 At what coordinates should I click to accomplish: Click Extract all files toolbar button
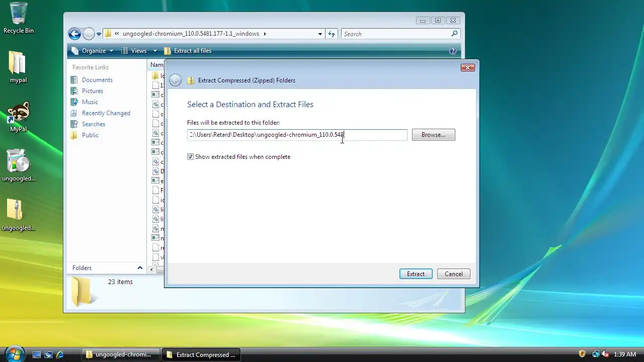click(x=187, y=51)
